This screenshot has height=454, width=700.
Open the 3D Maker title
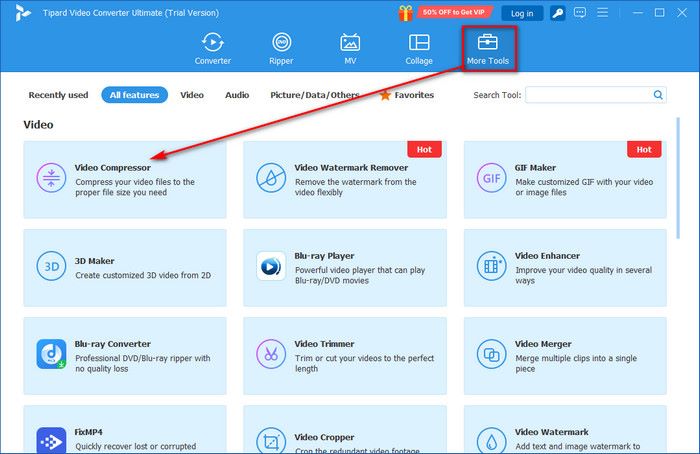94,261
